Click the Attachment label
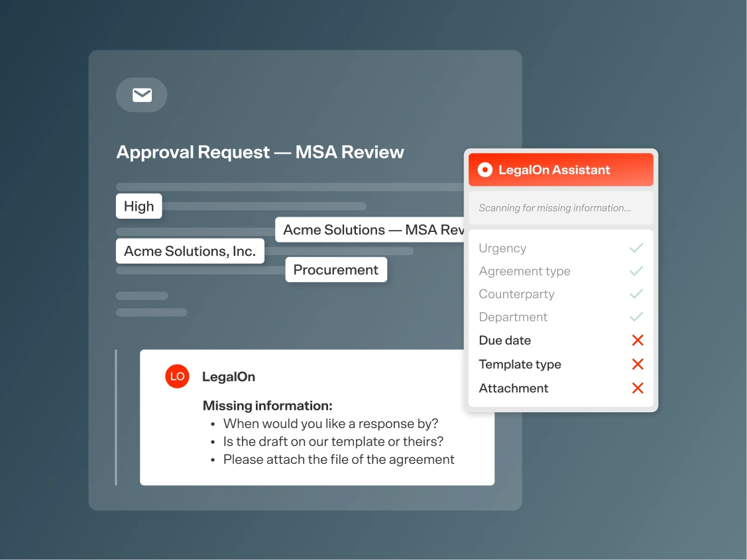The height and width of the screenshot is (560, 747). click(x=514, y=388)
